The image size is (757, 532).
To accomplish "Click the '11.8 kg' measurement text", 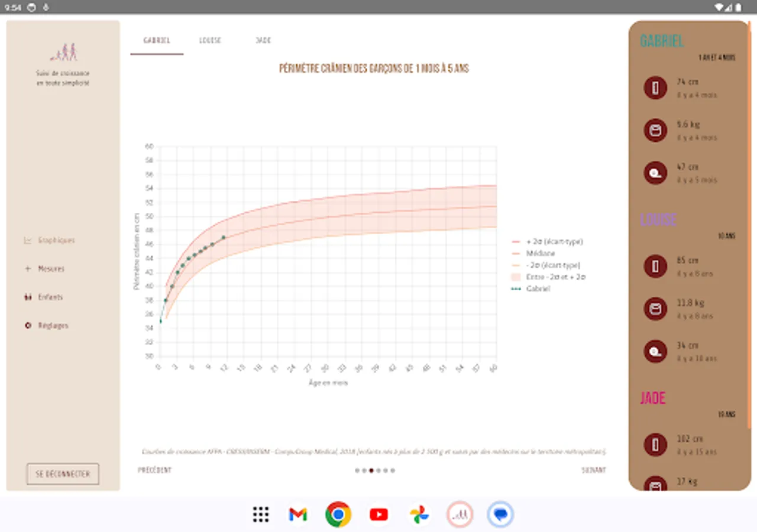I will 690,303.
